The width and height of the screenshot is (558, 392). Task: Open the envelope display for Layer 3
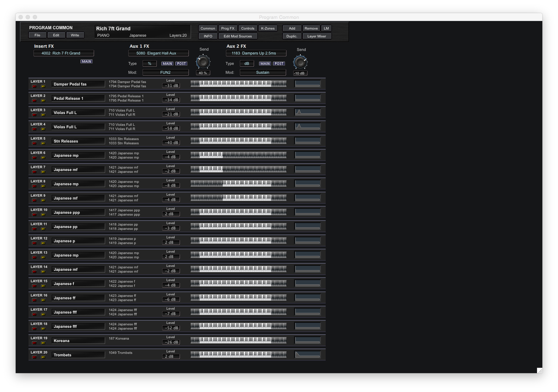point(308,112)
